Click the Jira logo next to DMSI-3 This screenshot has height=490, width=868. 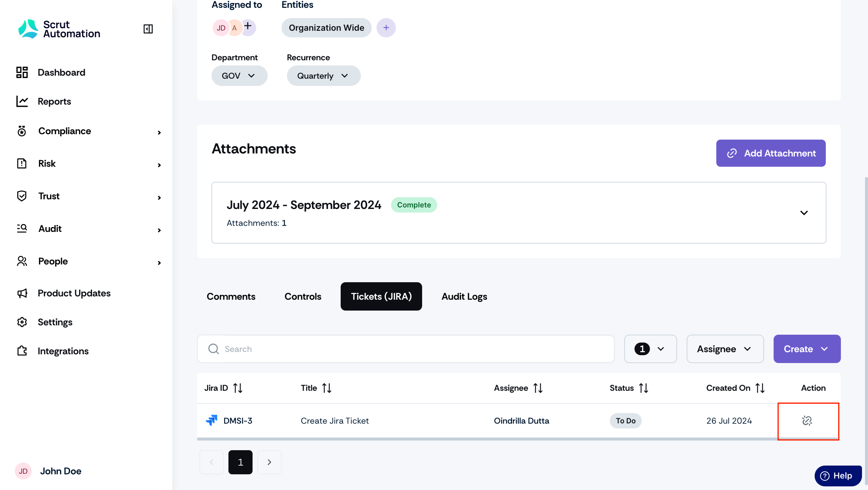point(211,420)
